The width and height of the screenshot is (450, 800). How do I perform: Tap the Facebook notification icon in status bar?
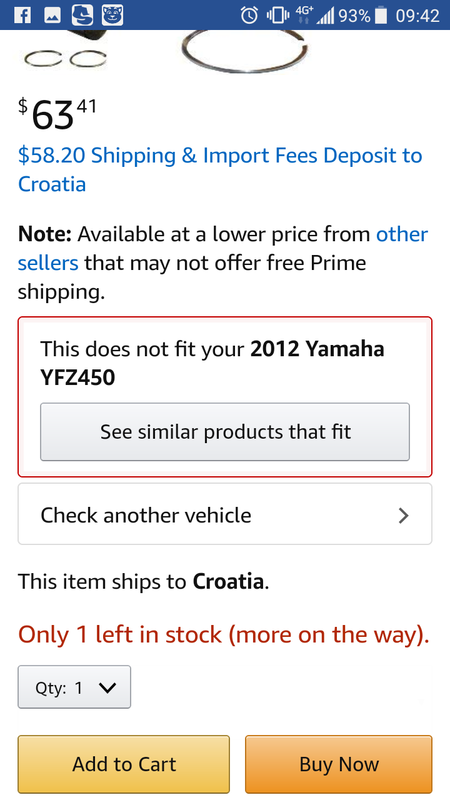(22, 15)
